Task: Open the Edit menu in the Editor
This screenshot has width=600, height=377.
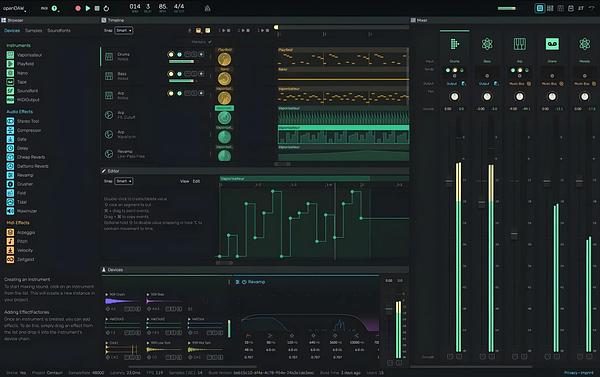Action: point(196,181)
